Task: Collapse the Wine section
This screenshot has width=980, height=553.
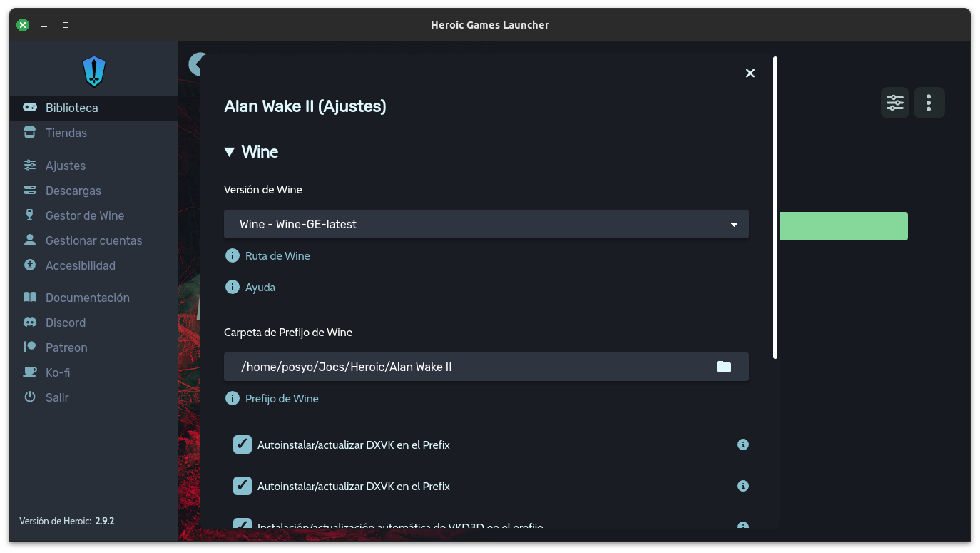Action: click(229, 152)
